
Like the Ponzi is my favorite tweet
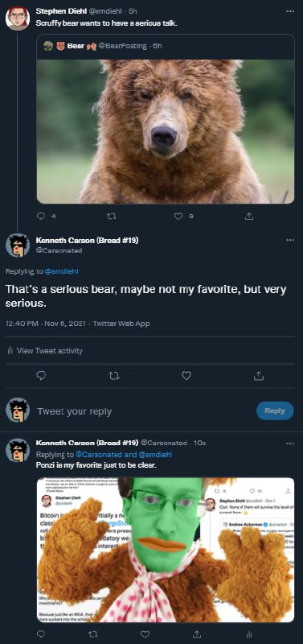pyautogui.click(x=145, y=634)
